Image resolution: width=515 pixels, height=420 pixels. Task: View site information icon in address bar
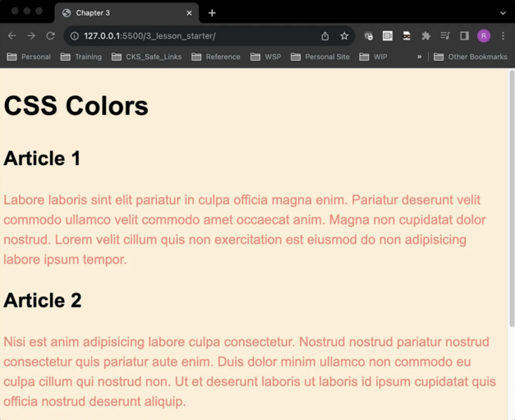[x=75, y=36]
